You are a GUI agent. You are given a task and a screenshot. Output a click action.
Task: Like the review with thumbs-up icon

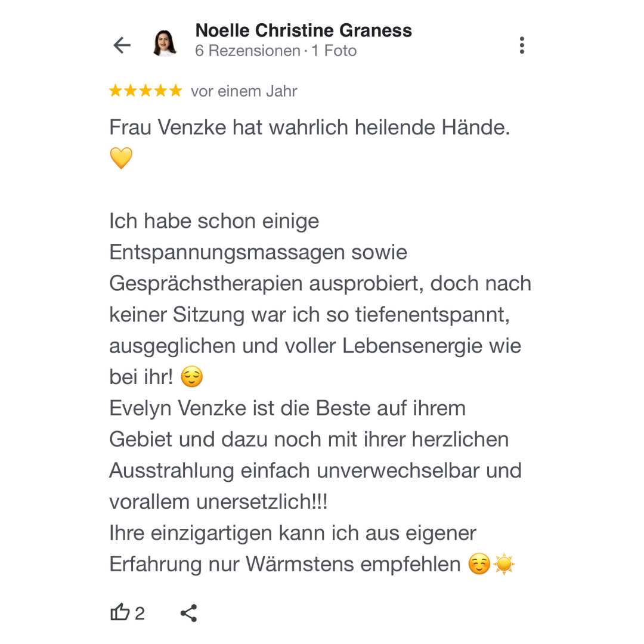[x=120, y=612]
